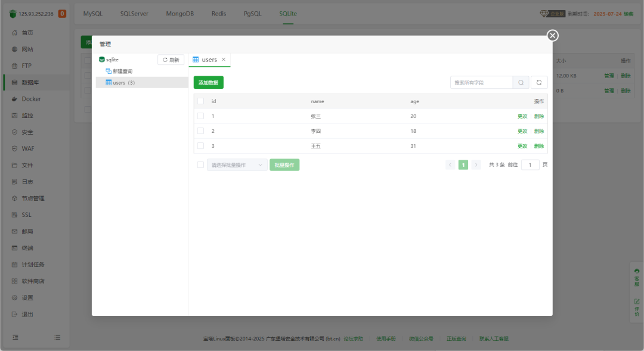Open the 联系人工客服 footer link

[x=494, y=338]
